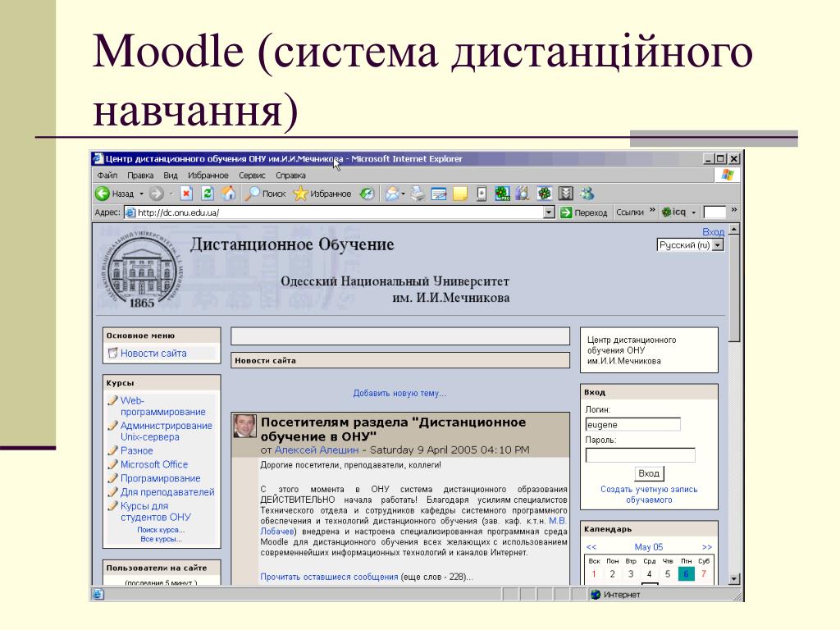
Task: Click the Edit page icon
Action: tap(439, 194)
